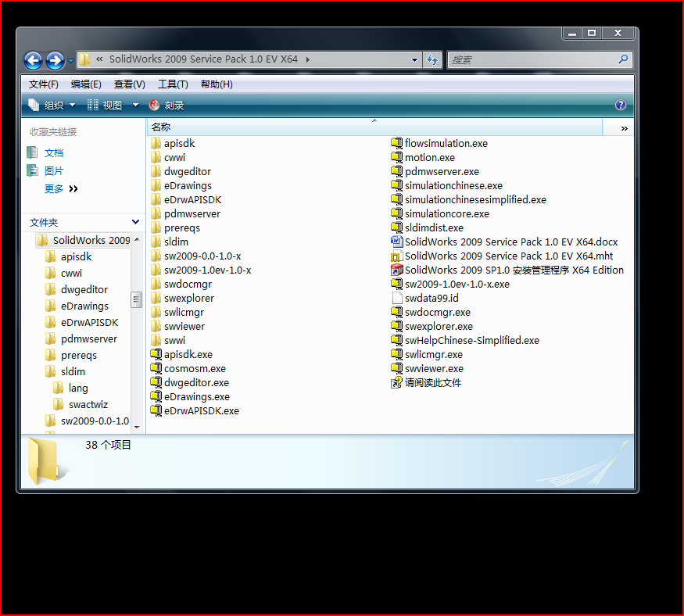
Task: Open the 工具(T) menu
Action: click(x=173, y=84)
